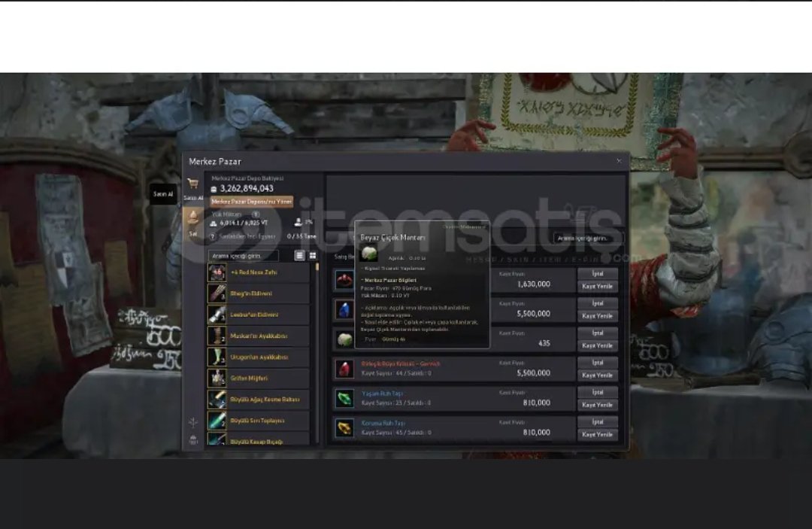Click Kayıt Yenile for Yaşam Ruh Taşı
The image size is (812, 529).
tap(598, 405)
